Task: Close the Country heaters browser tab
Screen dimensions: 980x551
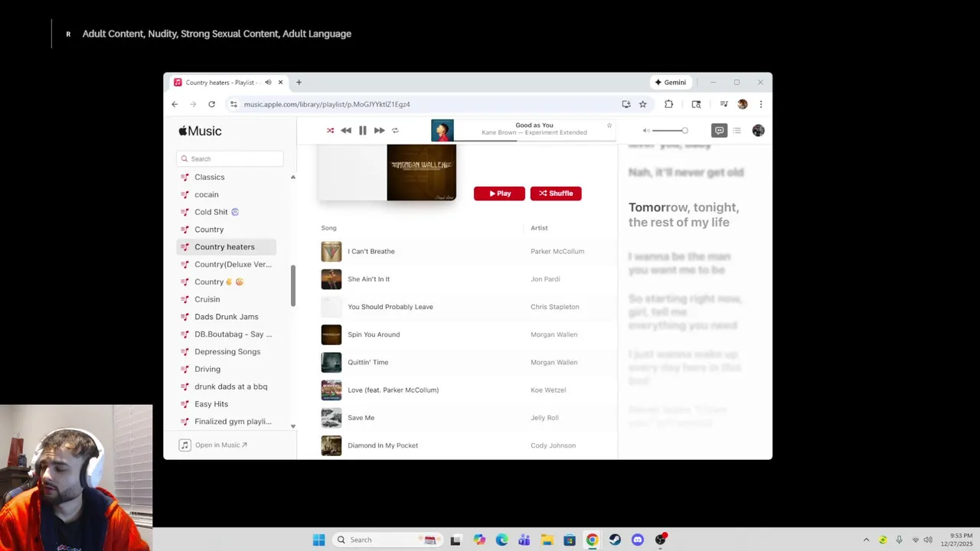Action: pos(281,83)
